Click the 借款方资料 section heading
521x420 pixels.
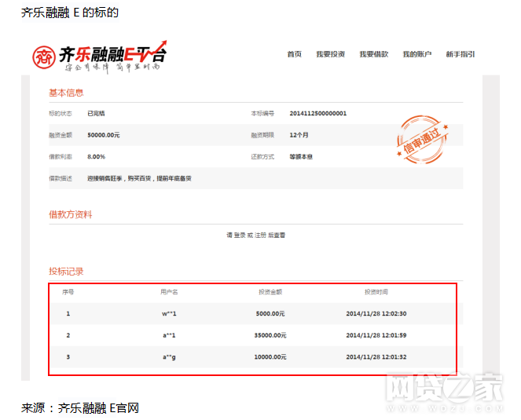[70, 214]
